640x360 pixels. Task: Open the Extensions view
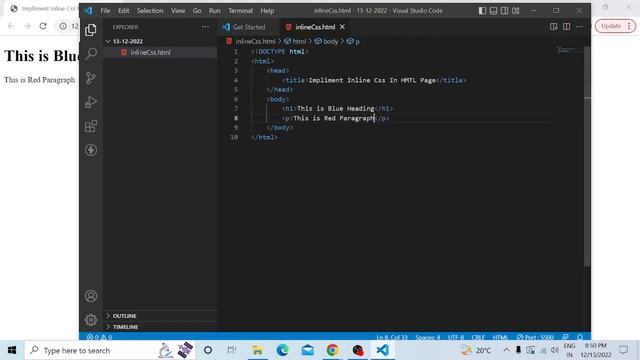pos(91,126)
